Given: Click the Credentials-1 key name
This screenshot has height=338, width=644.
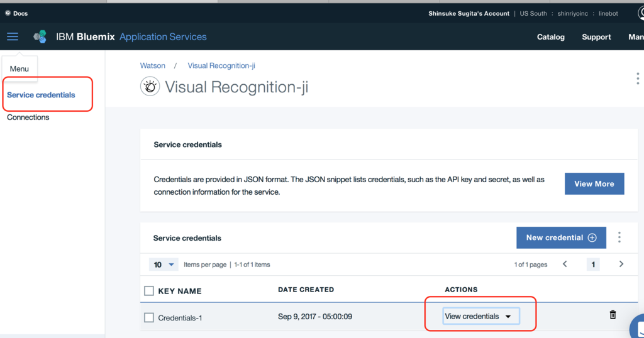Looking at the screenshot, I should click(x=180, y=318).
